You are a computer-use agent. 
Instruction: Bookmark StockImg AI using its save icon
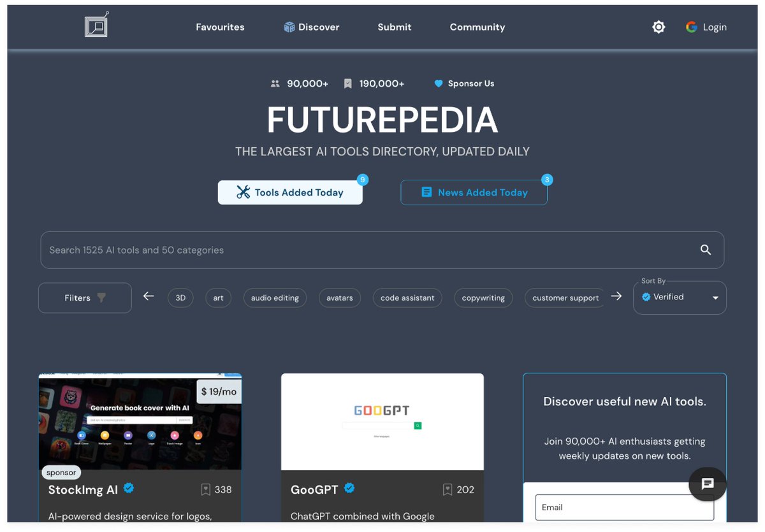click(205, 489)
